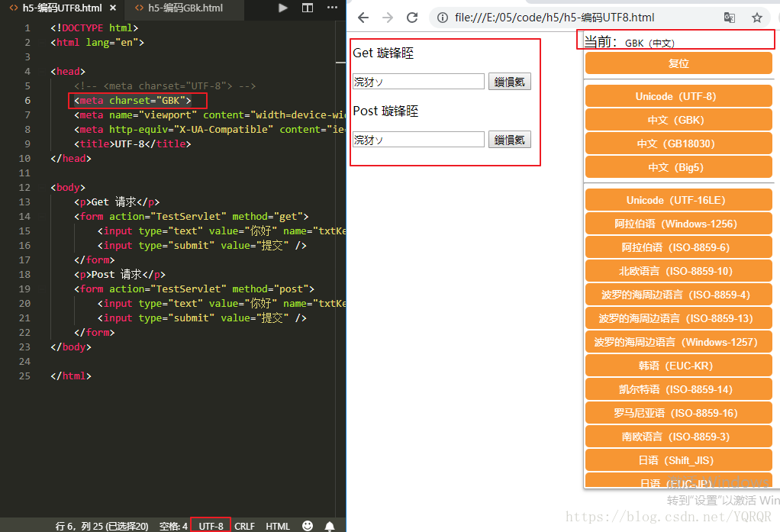Select 罗马尼亚语 (ISO-8859-16) encoding
780x532 pixels.
pos(678,413)
